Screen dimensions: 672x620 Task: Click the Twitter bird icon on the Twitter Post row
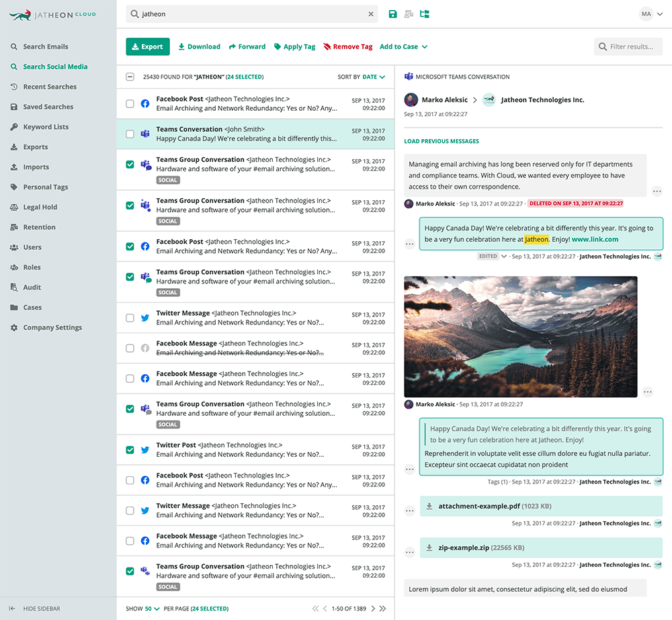point(145,450)
